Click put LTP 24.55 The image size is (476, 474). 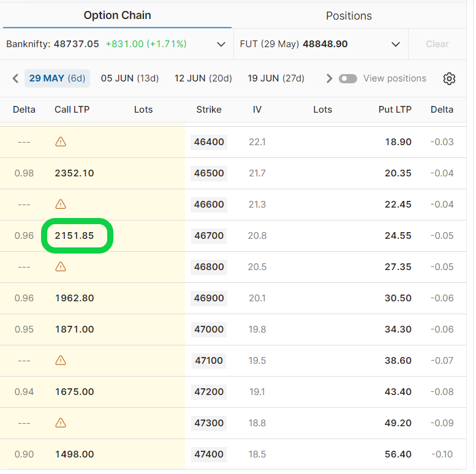coord(398,236)
